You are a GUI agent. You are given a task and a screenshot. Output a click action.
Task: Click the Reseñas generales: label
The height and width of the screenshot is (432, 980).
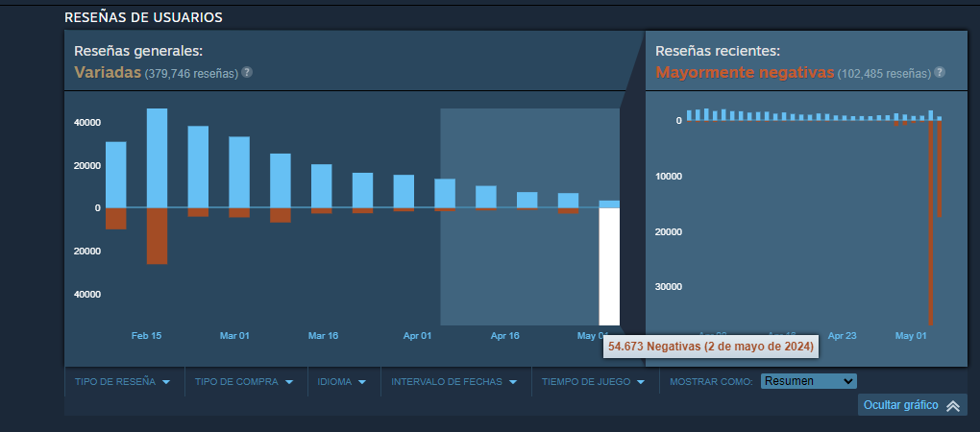tap(138, 51)
